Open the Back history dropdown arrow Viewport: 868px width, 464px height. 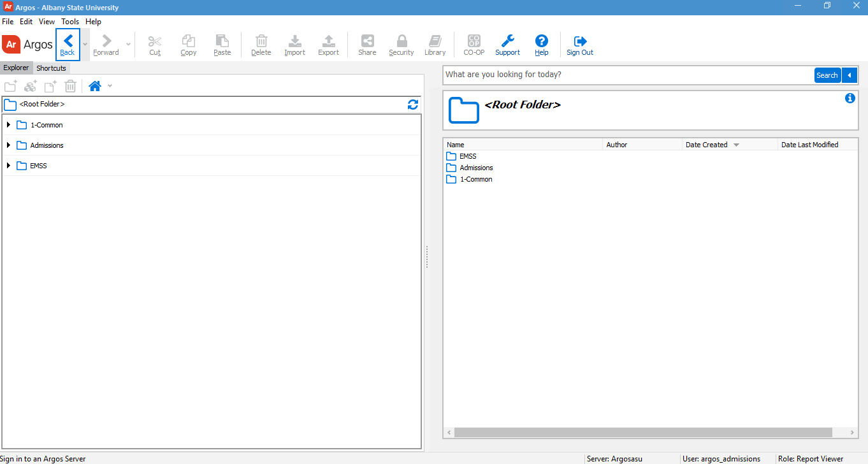(x=85, y=45)
